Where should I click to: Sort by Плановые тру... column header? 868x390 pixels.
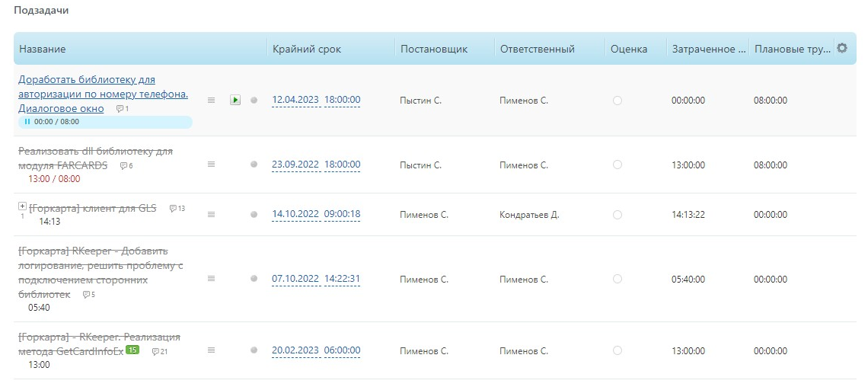793,49
